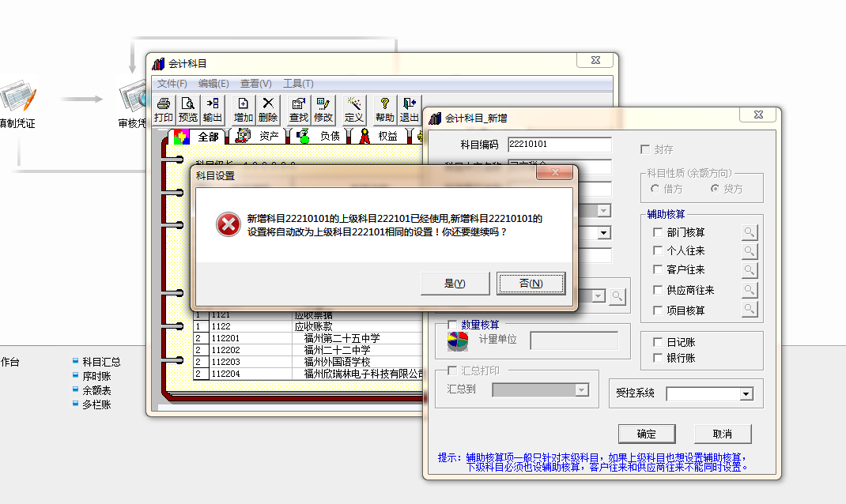Viewport: 846px width, 504px height.
Task: Select the 福州二十二中学 row
Action: tap(308, 350)
